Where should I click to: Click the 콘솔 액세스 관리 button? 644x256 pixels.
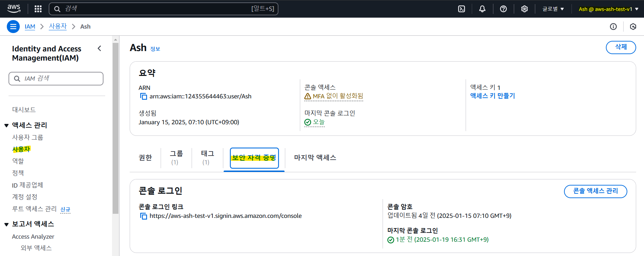coord(595,191)
